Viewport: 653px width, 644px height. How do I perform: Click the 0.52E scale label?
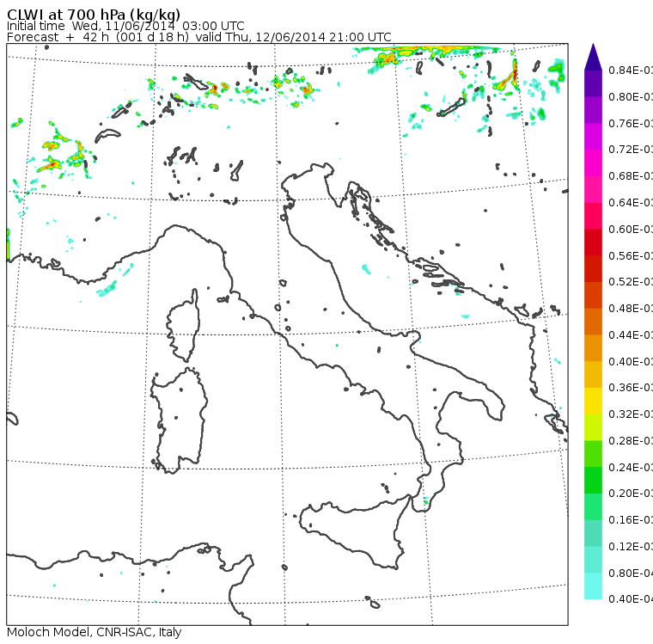click(x=631, y=282)
